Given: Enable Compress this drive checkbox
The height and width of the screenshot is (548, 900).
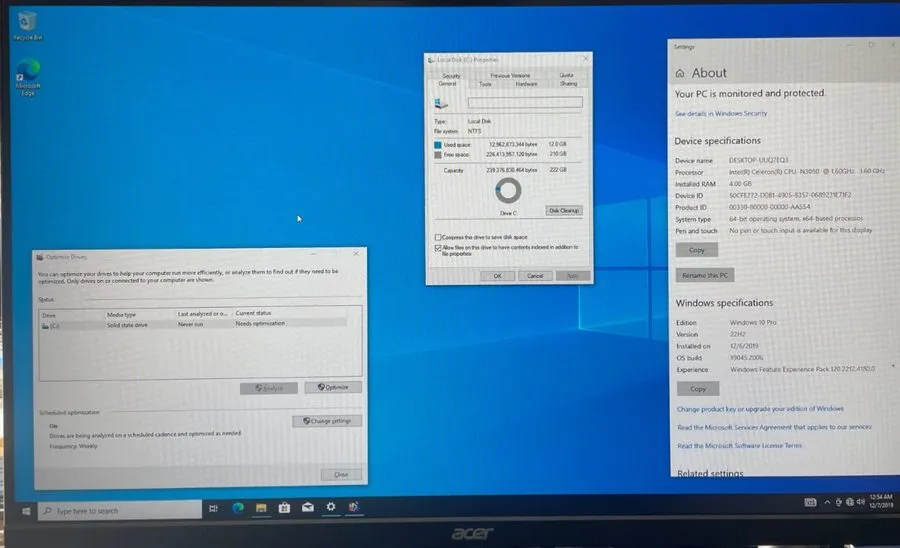Looking at the screenshot, I should point(438,237).
